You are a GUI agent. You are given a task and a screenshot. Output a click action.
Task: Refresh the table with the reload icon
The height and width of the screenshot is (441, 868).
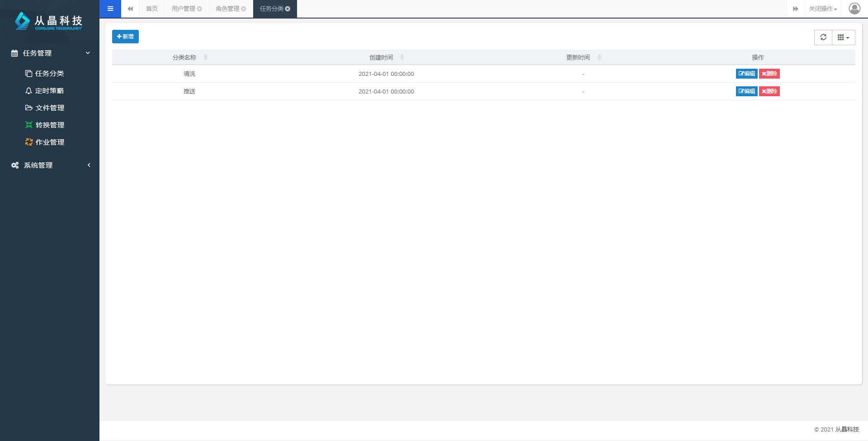click(823, 38)
